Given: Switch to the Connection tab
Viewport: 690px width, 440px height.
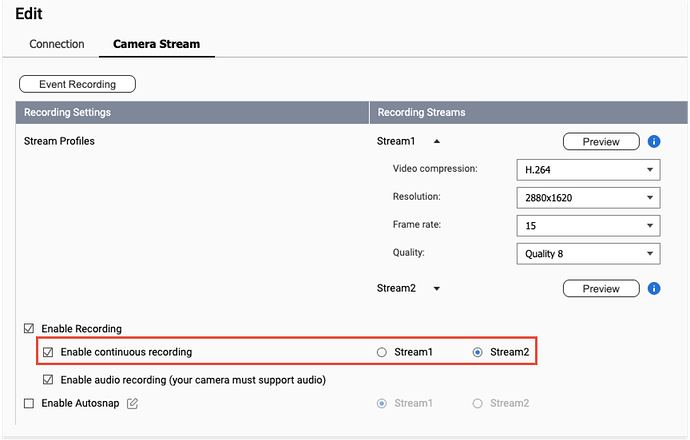Looking at the screenshot, I should [57, 45].
